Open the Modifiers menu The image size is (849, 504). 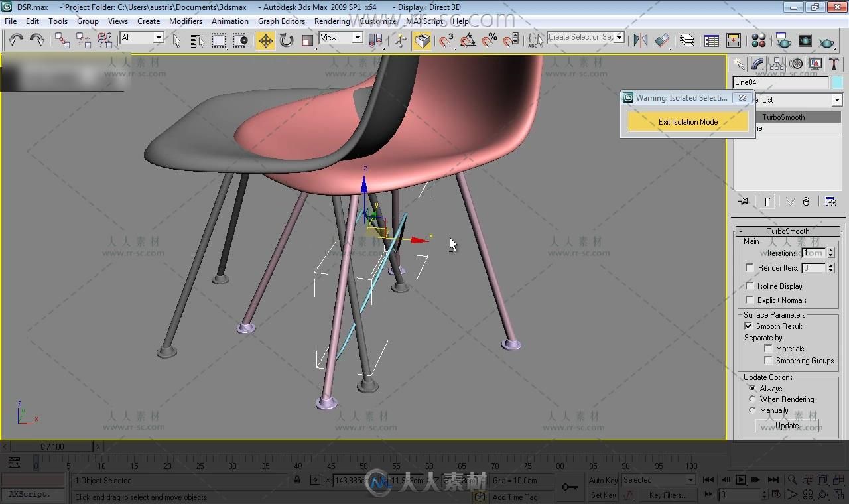[186, 21]
